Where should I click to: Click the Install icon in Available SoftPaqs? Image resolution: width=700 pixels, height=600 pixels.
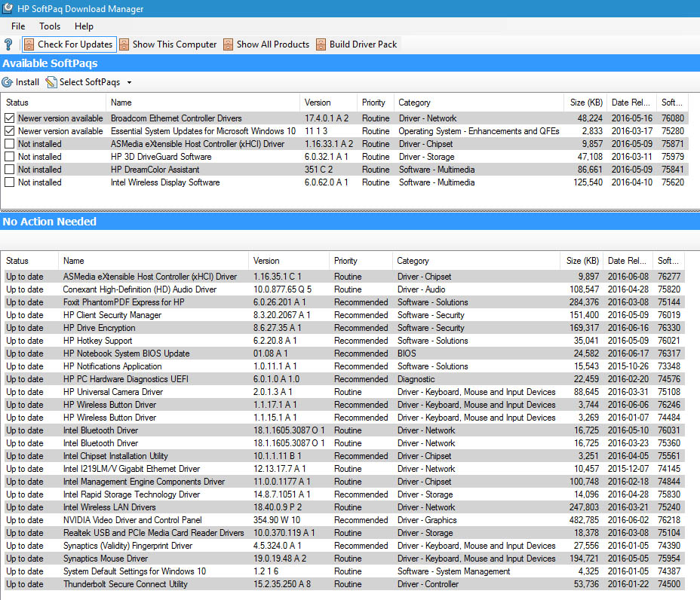point(8,82)
